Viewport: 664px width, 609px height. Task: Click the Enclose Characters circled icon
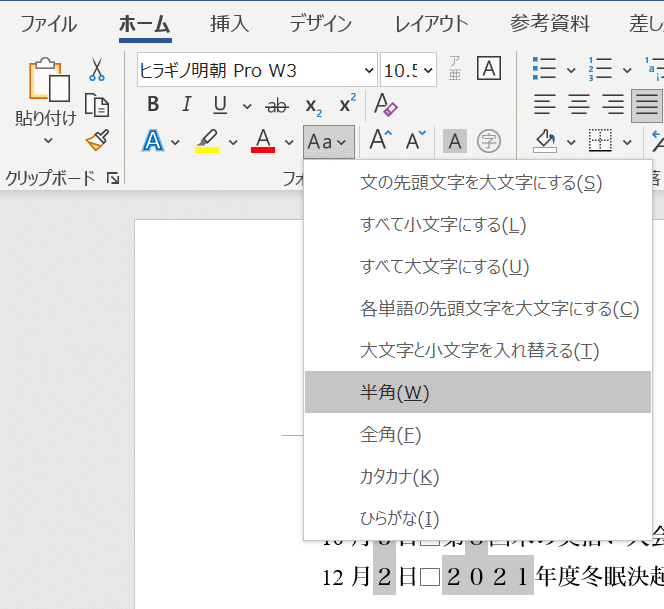pos(489,141)
